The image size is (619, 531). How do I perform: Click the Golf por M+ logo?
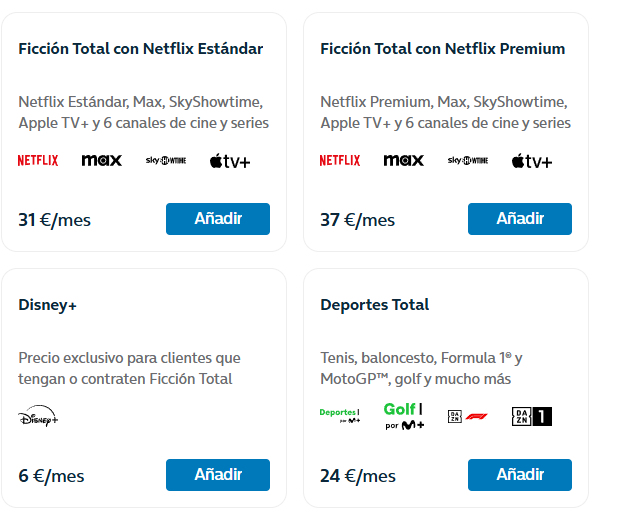pos(404,416)
